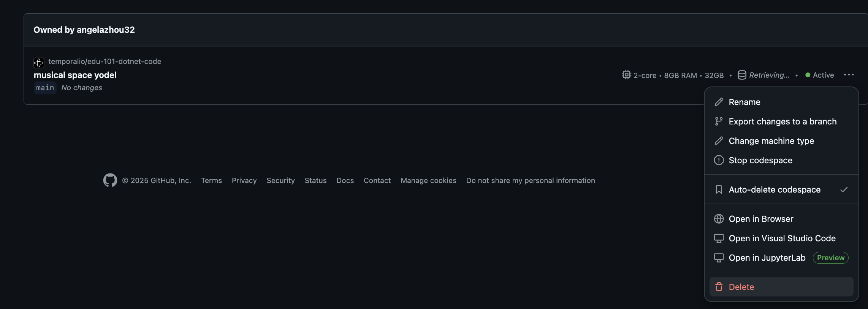Viewport: 868px width, 309px height.
Task: Click Do not share my personal information
Action: click(x=531, y=180)
